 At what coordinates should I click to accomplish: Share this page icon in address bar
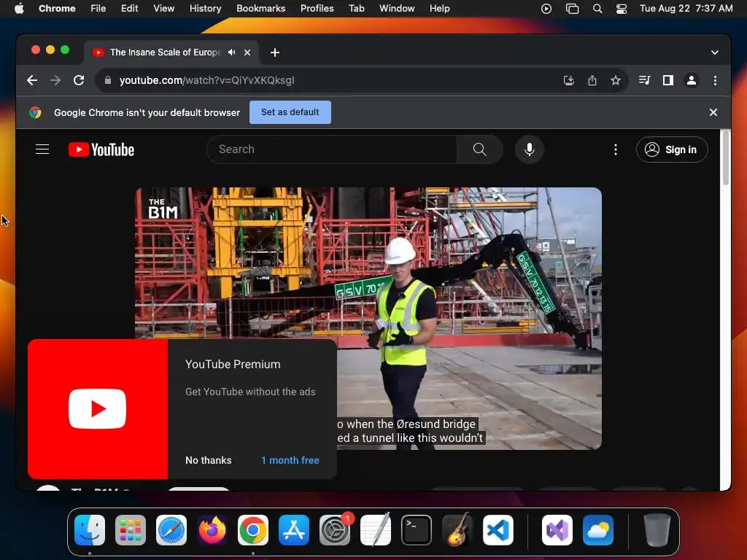pos(592,80)
